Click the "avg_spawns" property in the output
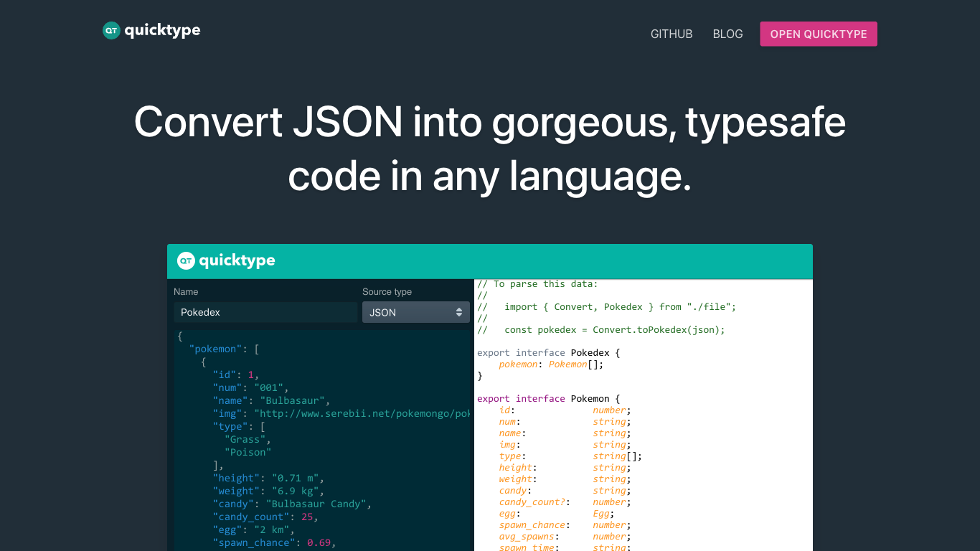Viewport: 980px width, 551px height. [527, 537]
